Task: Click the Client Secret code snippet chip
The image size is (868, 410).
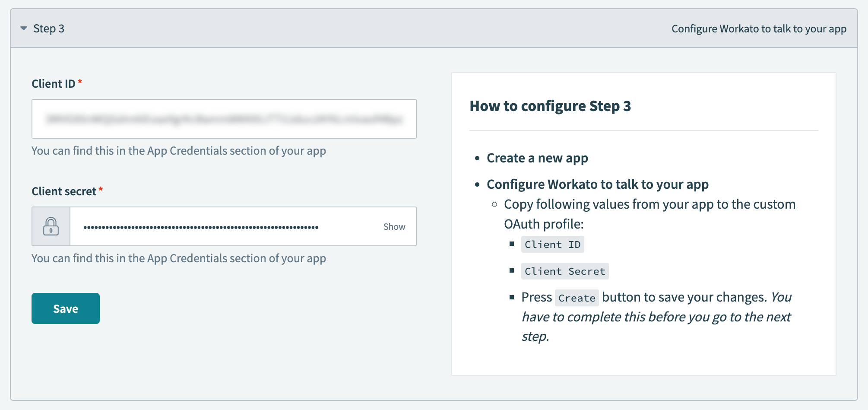Action: point(564,271)
